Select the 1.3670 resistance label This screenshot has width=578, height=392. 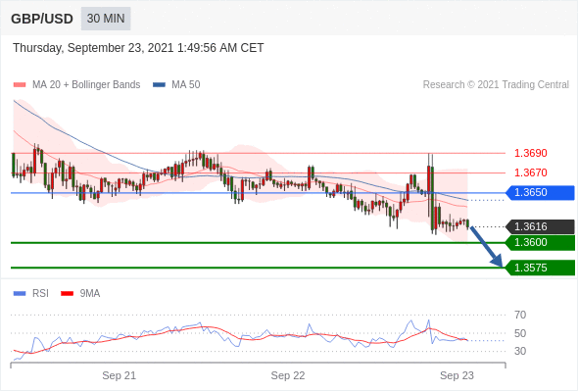[530, 172]
